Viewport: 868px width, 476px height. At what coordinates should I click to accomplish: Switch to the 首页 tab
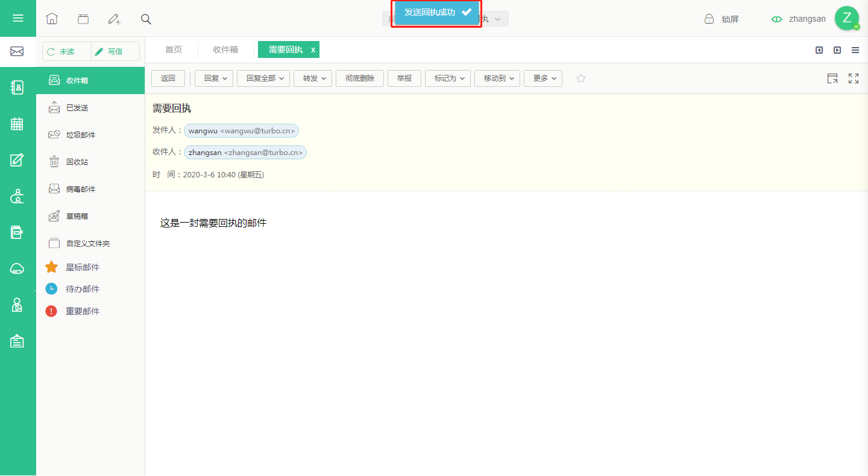coord(174,49)
